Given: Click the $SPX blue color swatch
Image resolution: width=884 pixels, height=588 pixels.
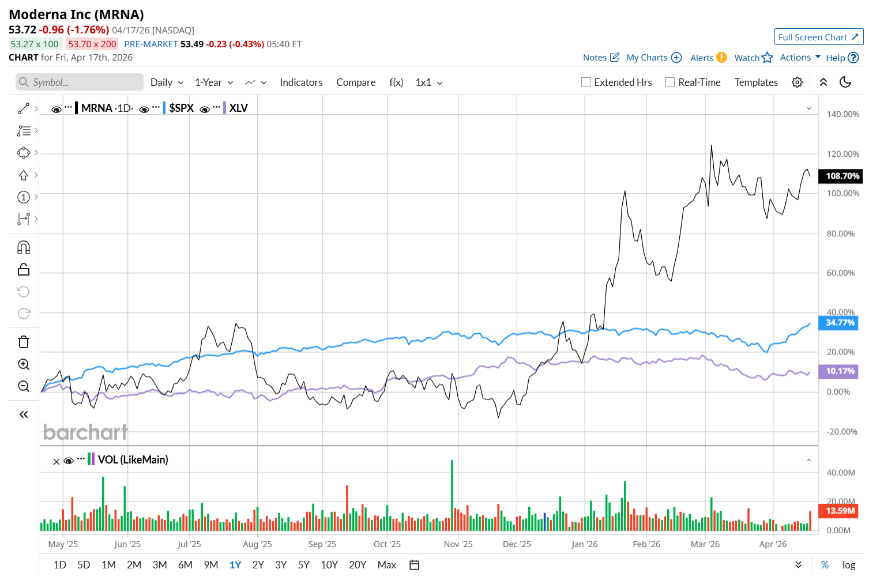Looking at the screenshot, I should 164,108.
